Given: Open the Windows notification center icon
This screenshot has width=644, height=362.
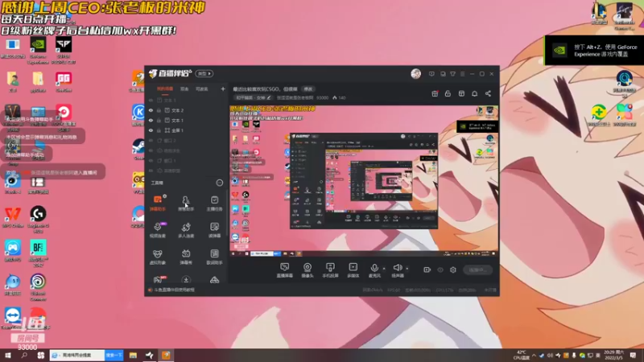Looking at the screenshot, I should [x=633, y=355].
